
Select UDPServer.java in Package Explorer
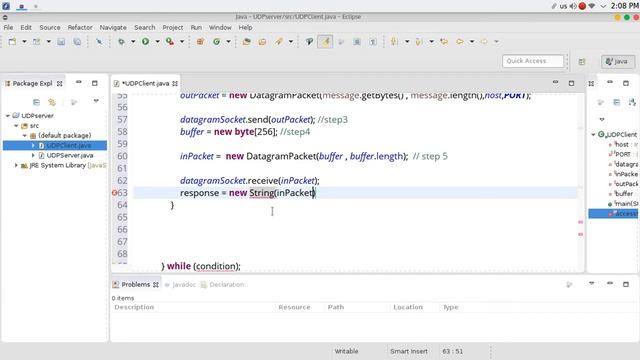pyautogui.click(x=69, y=156)
